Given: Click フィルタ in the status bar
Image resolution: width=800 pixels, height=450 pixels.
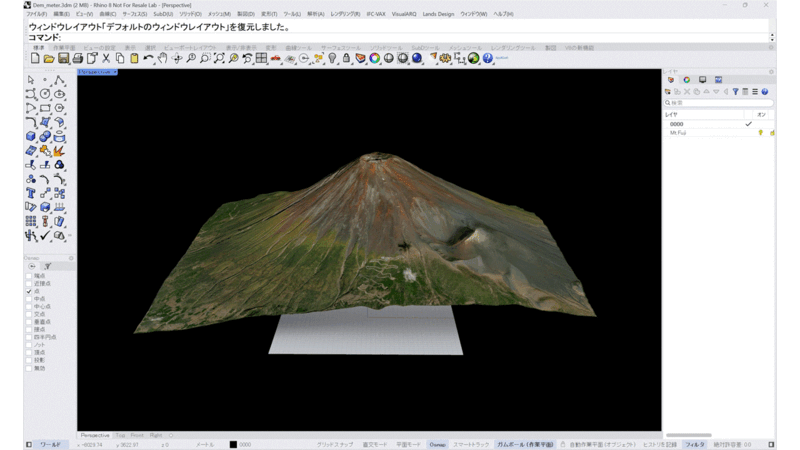Looking at the screenshot, I should point(694,445).
